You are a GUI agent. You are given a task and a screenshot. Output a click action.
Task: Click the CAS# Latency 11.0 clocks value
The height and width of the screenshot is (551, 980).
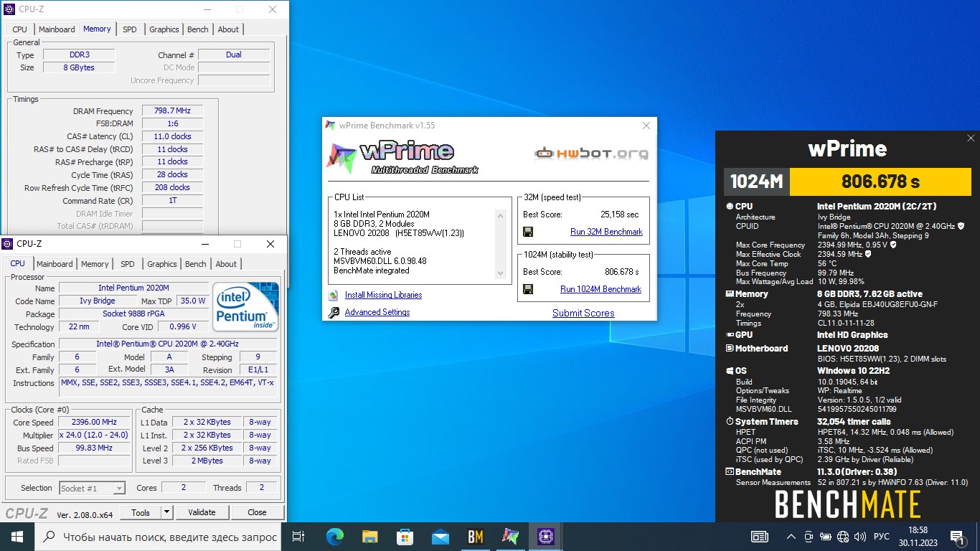coord(172,136)
